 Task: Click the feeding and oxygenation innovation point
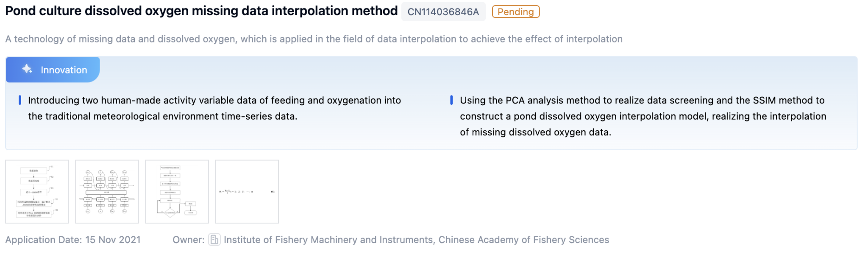pos(214,108)
